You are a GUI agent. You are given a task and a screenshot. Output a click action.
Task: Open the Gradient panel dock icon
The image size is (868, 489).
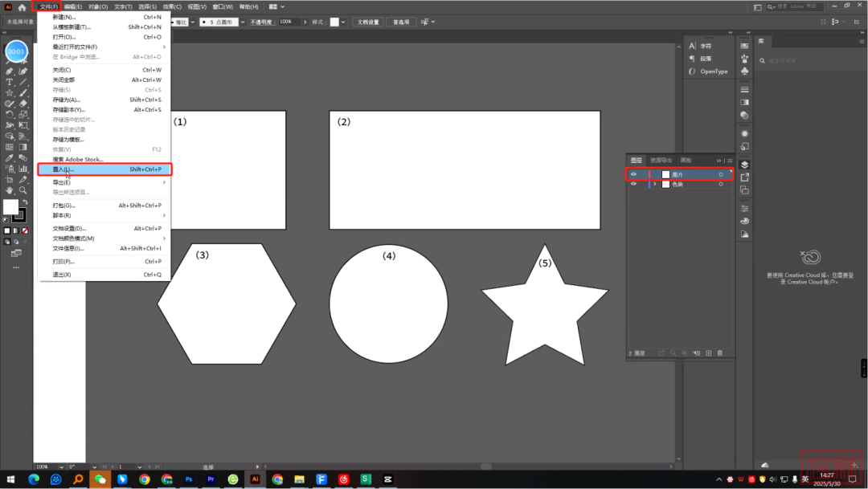point(744,102)
